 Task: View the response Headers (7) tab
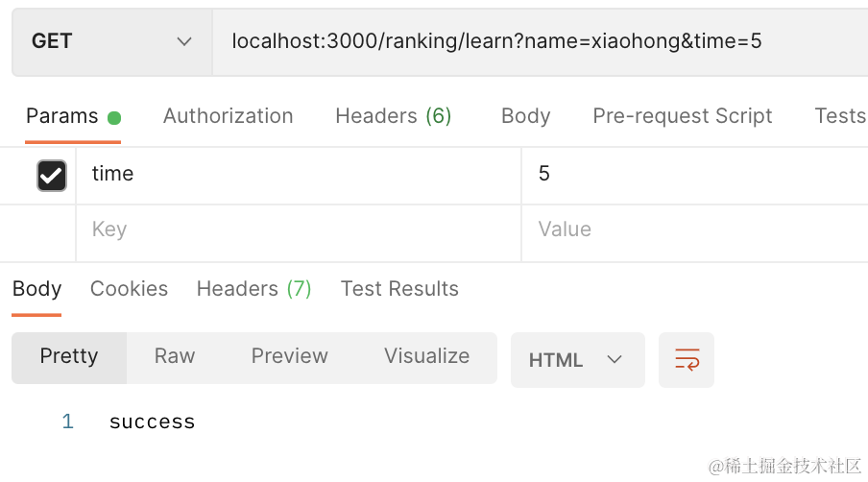pos(253,289)
